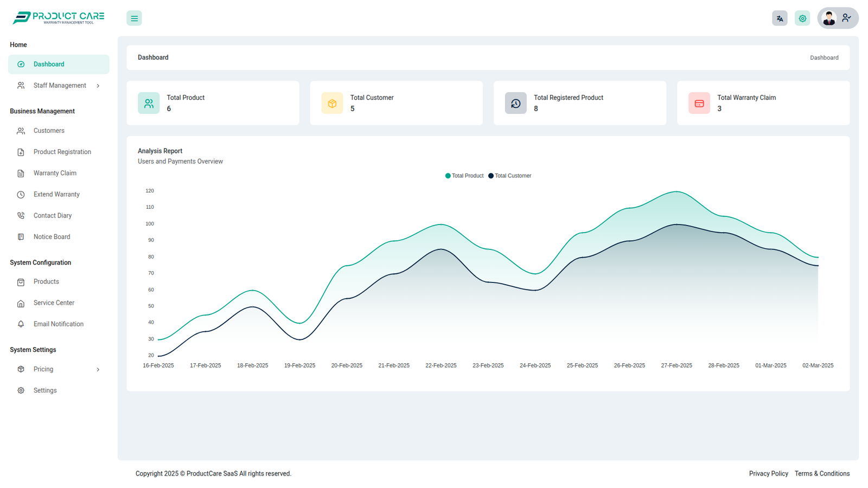Click the language translate icon in header
This screenshot has width=868, height=488.
point(780,18)
